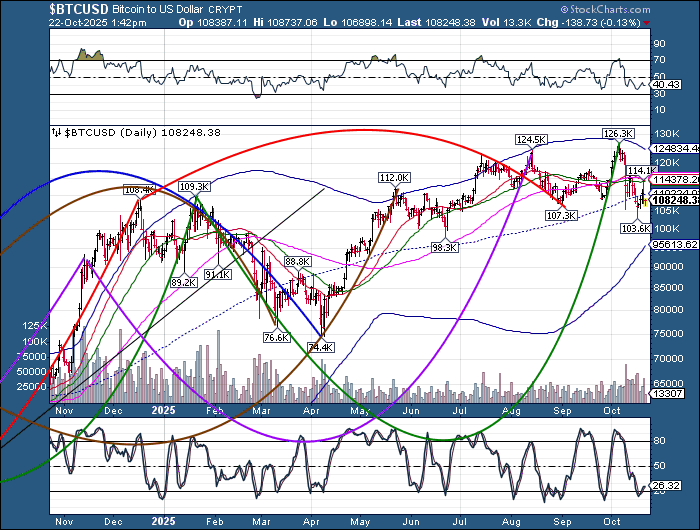Click the 112.0K price annotation
Viewport: 700px width, 530px height.
pos(395,177)
